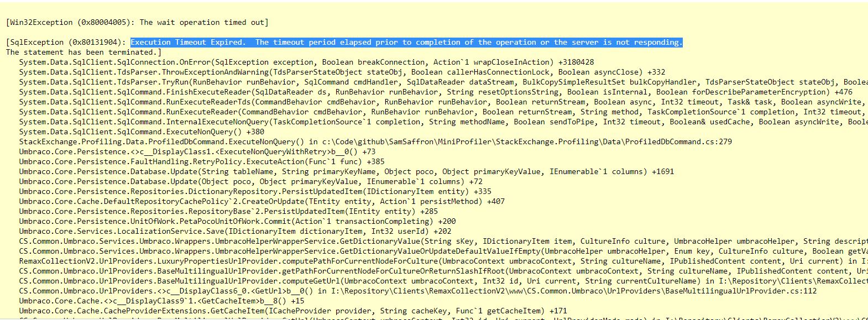Click the Win32Exception wait operation timed out line
The height and width of the screenshot is (320, 868).
[x=137, y=23]
